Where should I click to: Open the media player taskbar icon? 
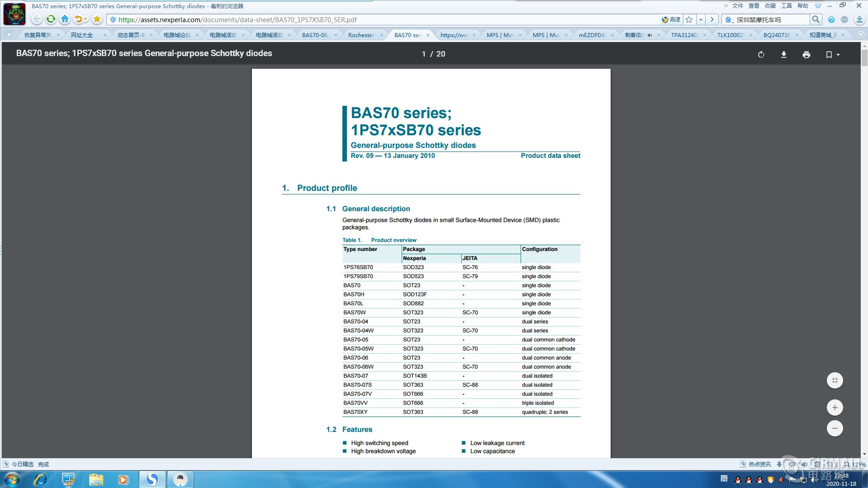[123, 479]
